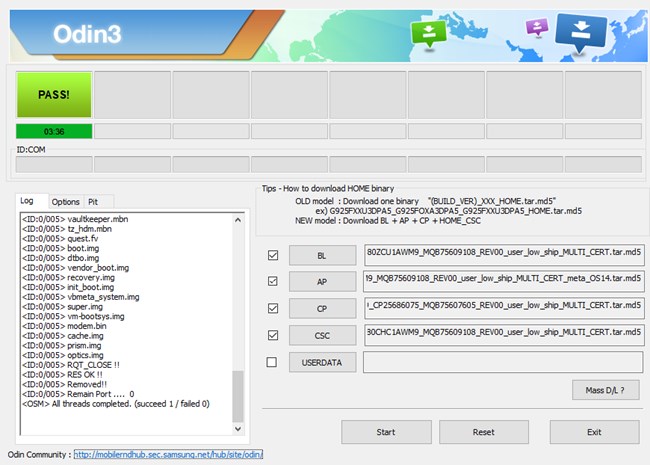
Task: Open the CP file browse button
Action: (322, 309)
